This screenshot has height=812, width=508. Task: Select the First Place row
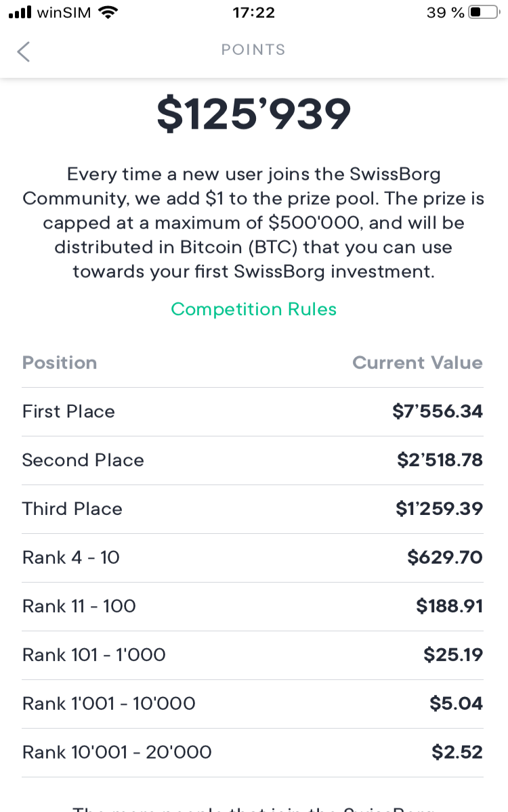tap(253, 411)
